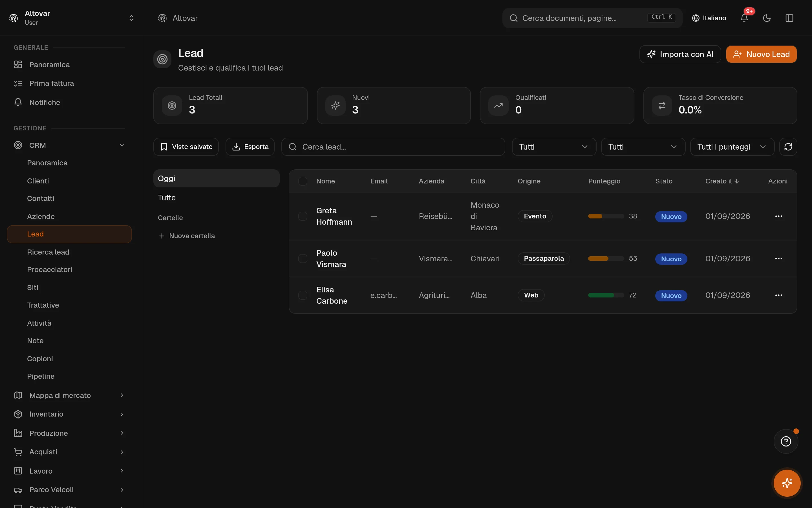Screen dimensions: 812x508
Task: Click the Esporta button
Action: pyautogui.click(x=250, y=147)
